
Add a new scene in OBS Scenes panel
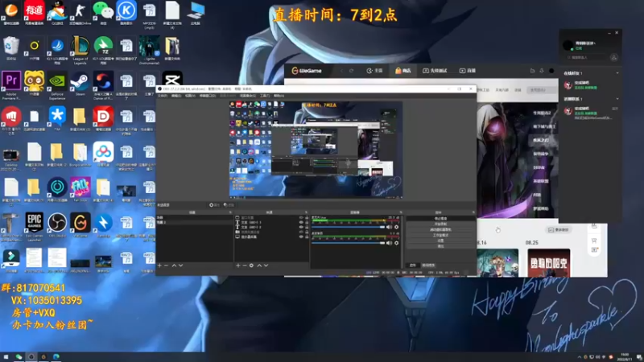pyautogui.click(x=159, y=265)
